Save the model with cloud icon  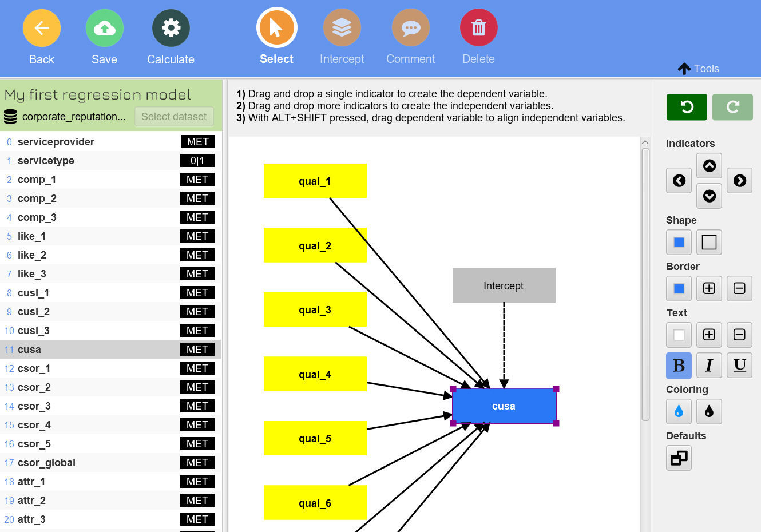pos(104,28)
